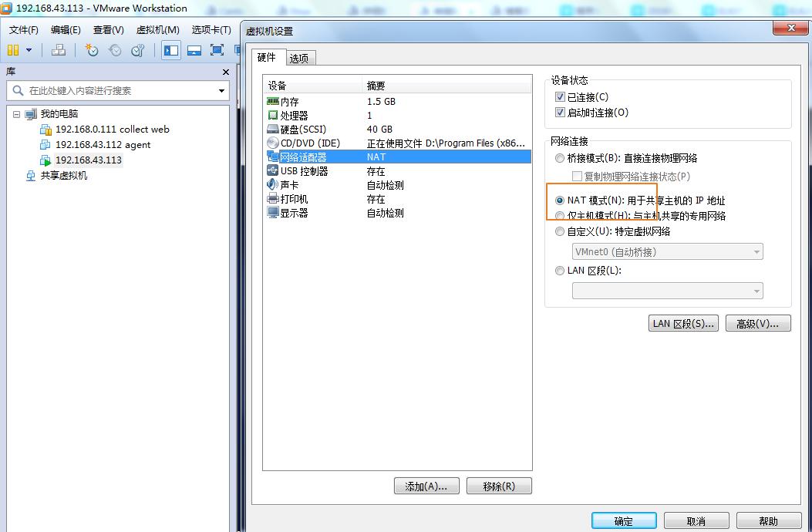Collapse the 我的电脑 tree node
Screen dimensions: 812x532
(x=16, y=114)
